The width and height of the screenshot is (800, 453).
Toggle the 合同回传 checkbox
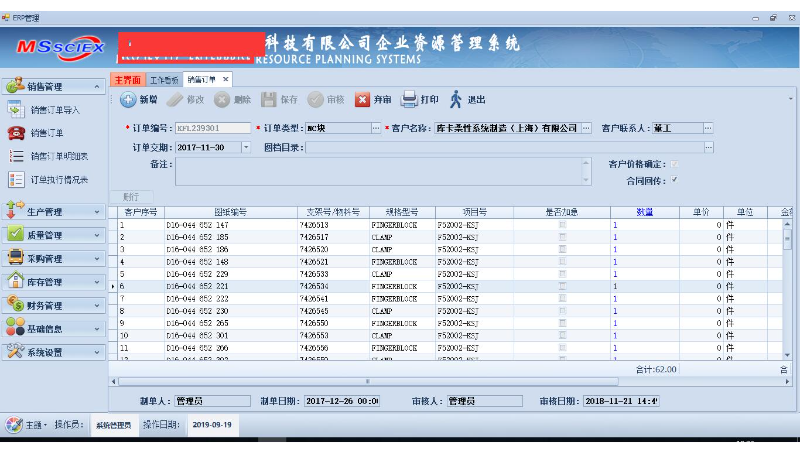674,180
